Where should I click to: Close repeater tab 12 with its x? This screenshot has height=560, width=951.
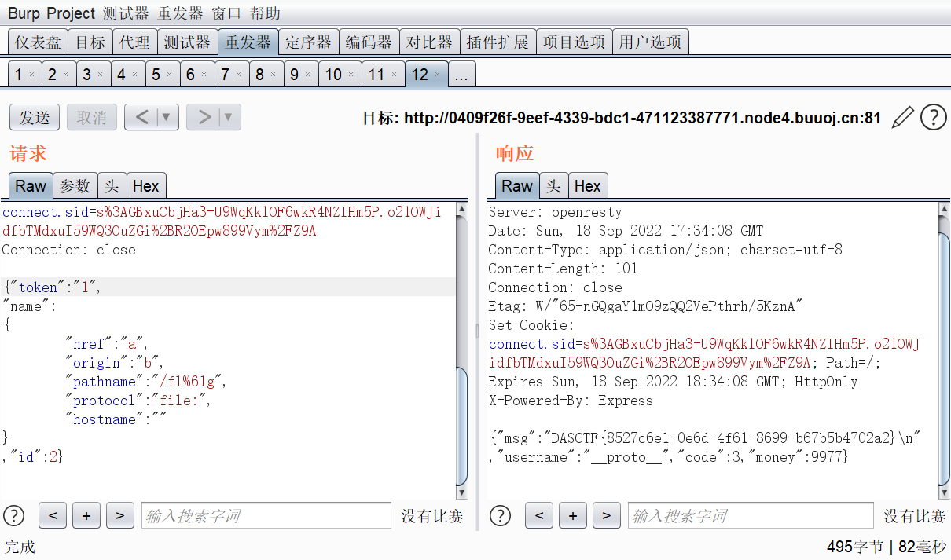click(438, 75)
